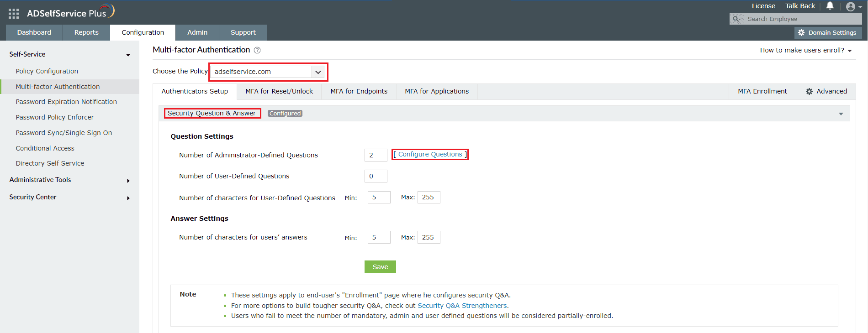Open Domain Settings
The width and height of the screenshot is (868, 333).
(828, 33)
